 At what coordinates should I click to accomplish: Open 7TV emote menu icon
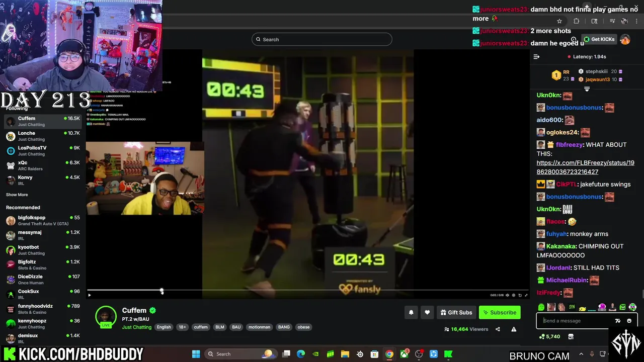coord(618,321)
